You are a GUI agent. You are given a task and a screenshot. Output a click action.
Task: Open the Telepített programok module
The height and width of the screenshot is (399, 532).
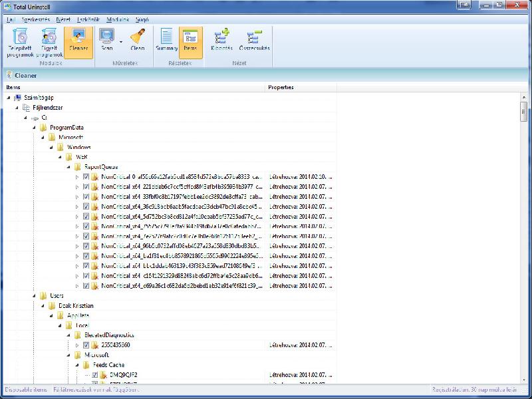coord(21,43)
